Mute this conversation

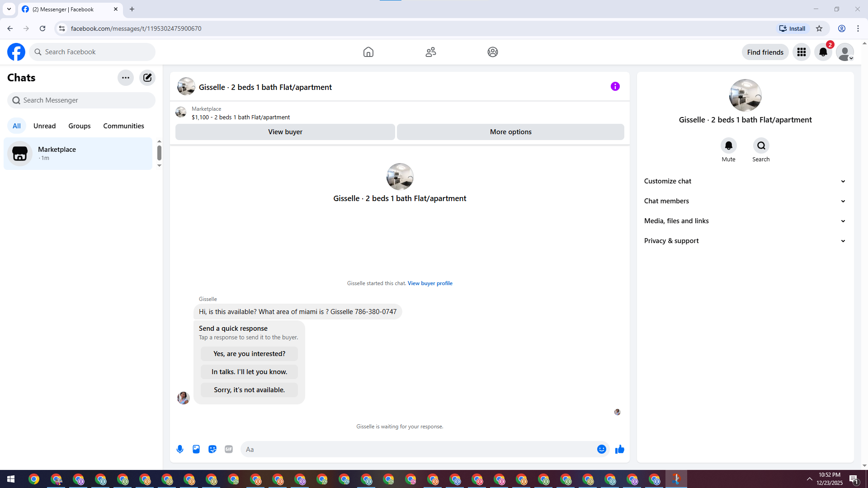(728, 146)
